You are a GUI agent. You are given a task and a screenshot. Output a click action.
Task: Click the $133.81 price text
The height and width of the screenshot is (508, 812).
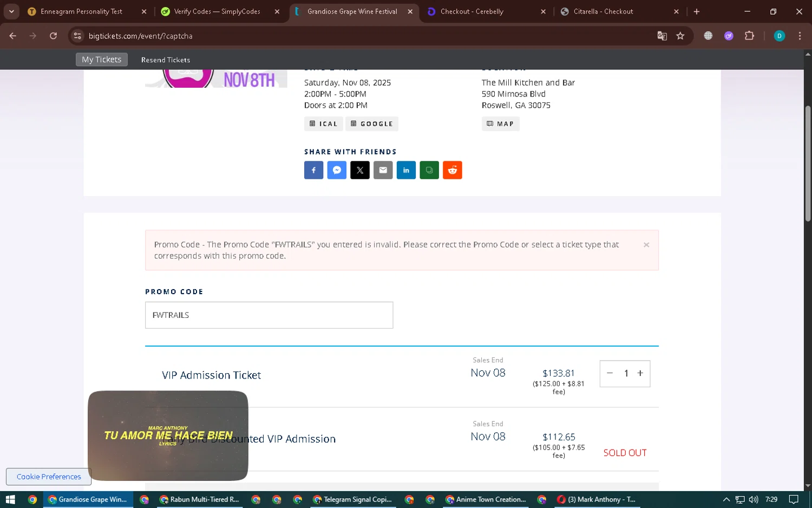pyautogui.click(x=559, y=373)
